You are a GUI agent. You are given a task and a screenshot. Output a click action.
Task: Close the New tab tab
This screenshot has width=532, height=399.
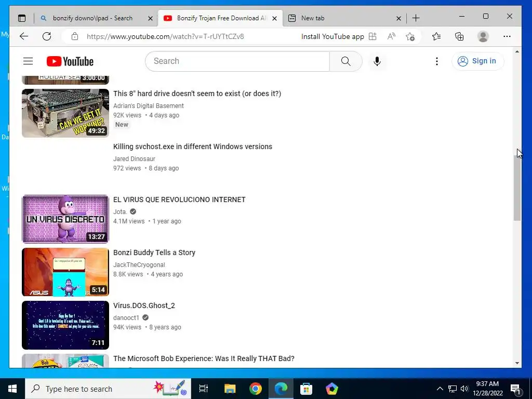click(x=398, y=18)
